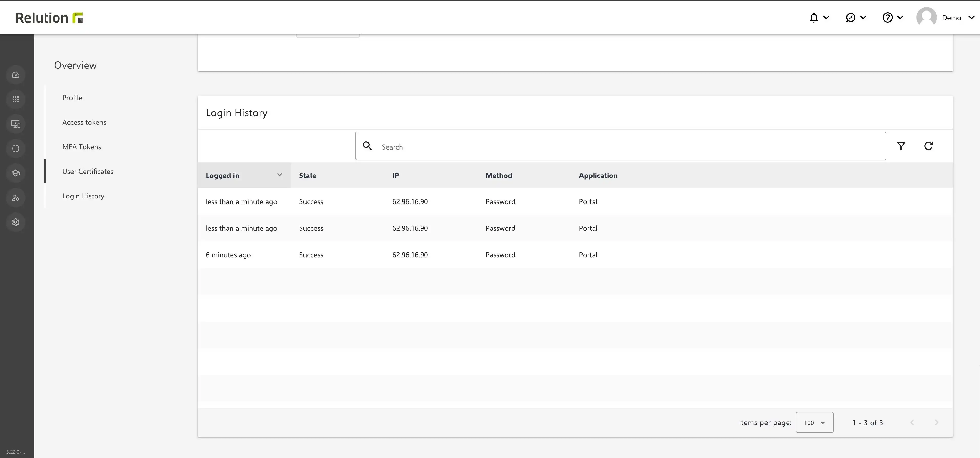Go to previous page arrow
980x458 pixels.
912,423
